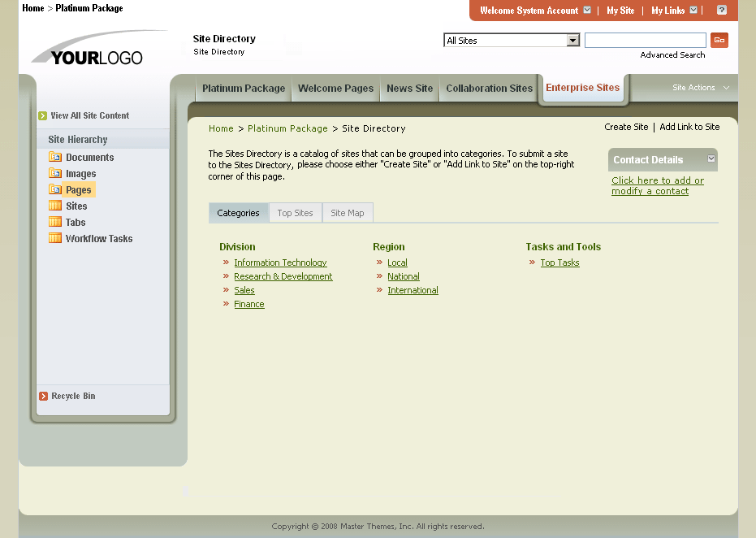Image resolution: width=756 pixels, height=538 pixels.
Task: Select the Images library folder icon
Action: point(54,173)
